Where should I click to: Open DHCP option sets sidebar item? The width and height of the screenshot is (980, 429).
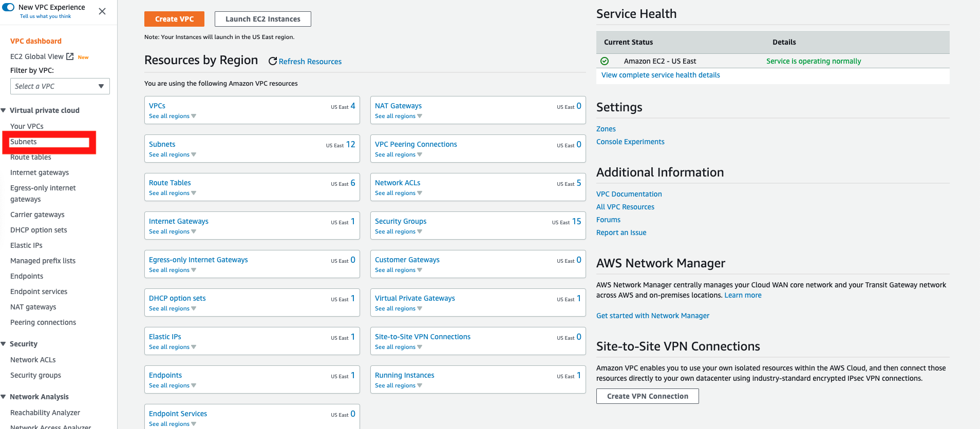pyautogui.click(x=39, y=230)
